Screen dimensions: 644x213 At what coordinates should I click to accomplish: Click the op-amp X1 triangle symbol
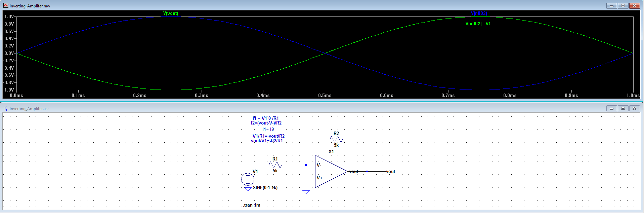pos(331,172)
